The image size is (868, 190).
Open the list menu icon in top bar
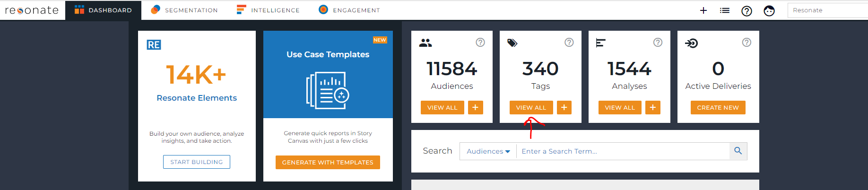[725, 10]
